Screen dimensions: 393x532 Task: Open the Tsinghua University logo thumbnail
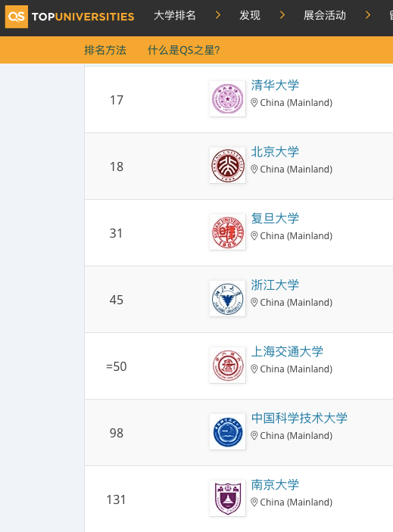(227, 98)
